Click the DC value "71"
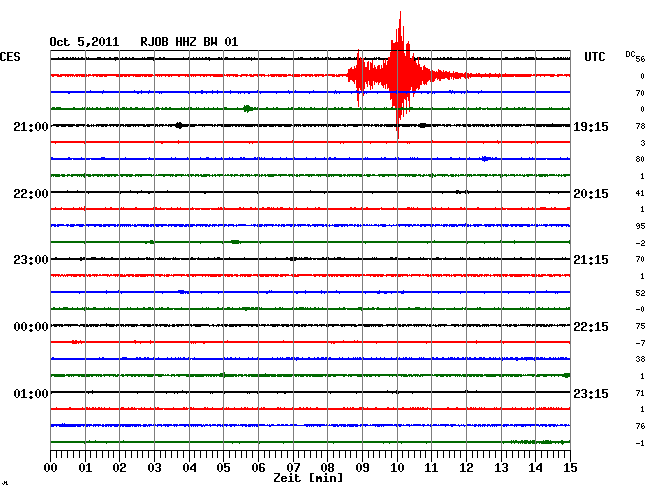The width and height of the screenshot is (650, 494). point(640,393)
